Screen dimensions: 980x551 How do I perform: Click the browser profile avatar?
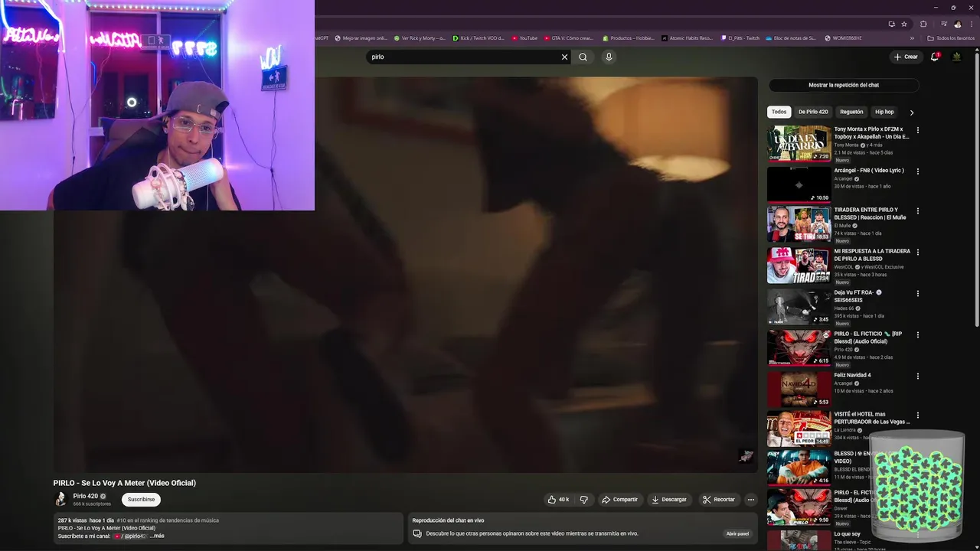pos(957,24)
